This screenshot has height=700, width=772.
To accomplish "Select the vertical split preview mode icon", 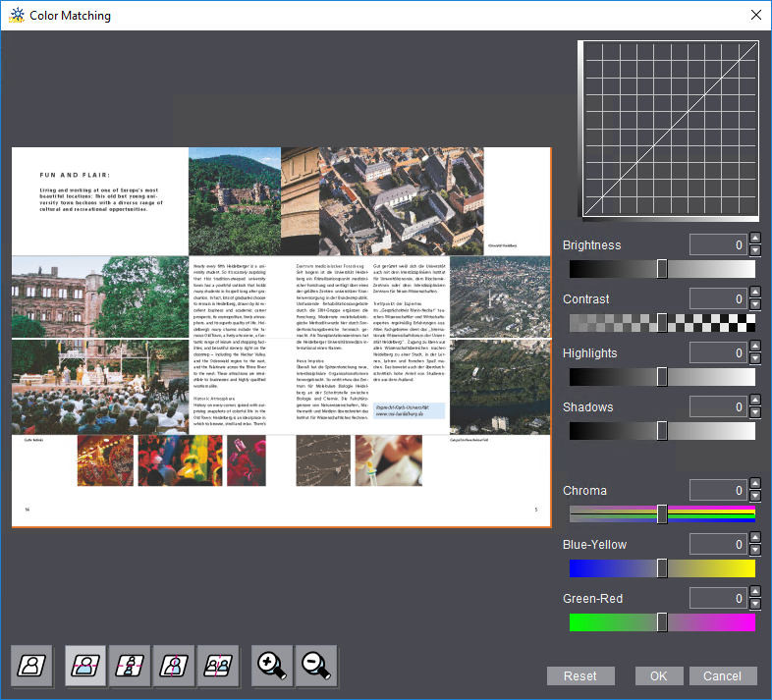I will pos(173,666).
